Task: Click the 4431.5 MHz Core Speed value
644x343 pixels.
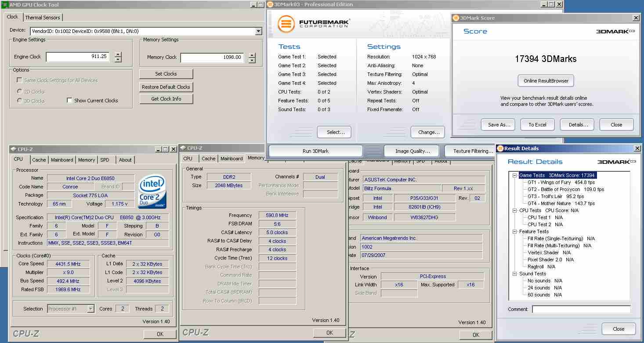Action: coord(68,264)
